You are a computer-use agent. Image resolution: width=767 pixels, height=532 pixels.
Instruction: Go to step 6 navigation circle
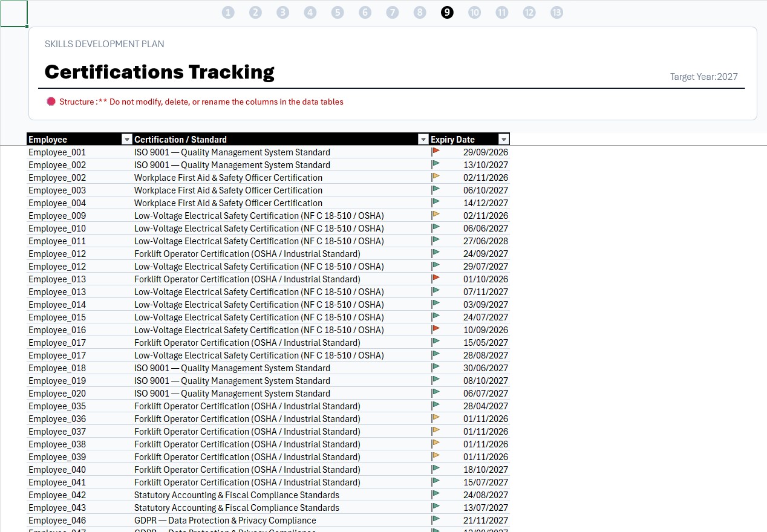[365, 12]
